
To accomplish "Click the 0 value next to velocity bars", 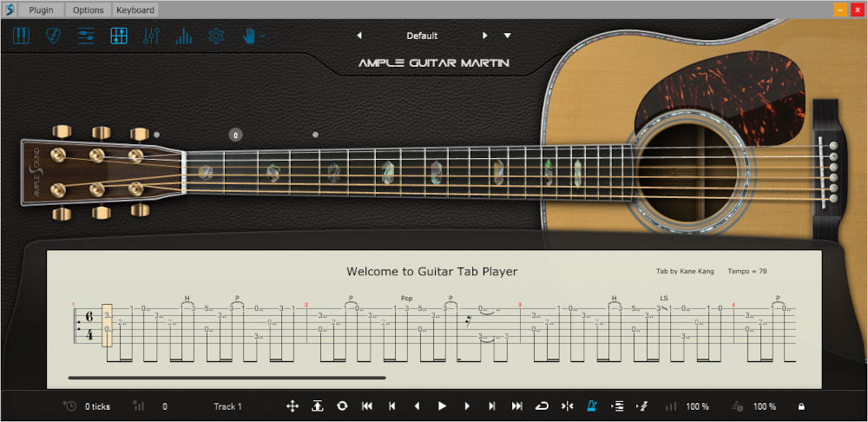I will pyautogui.click(x=164, y=406).
